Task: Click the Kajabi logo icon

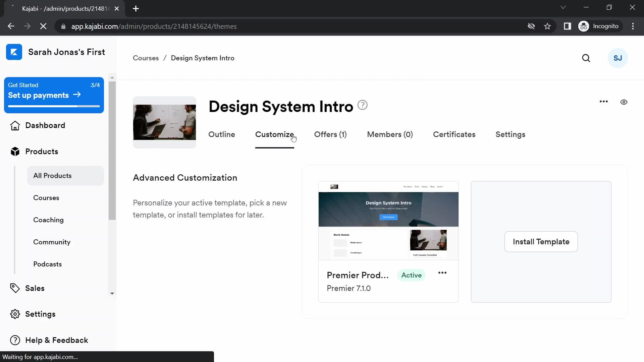Action: 14,52
